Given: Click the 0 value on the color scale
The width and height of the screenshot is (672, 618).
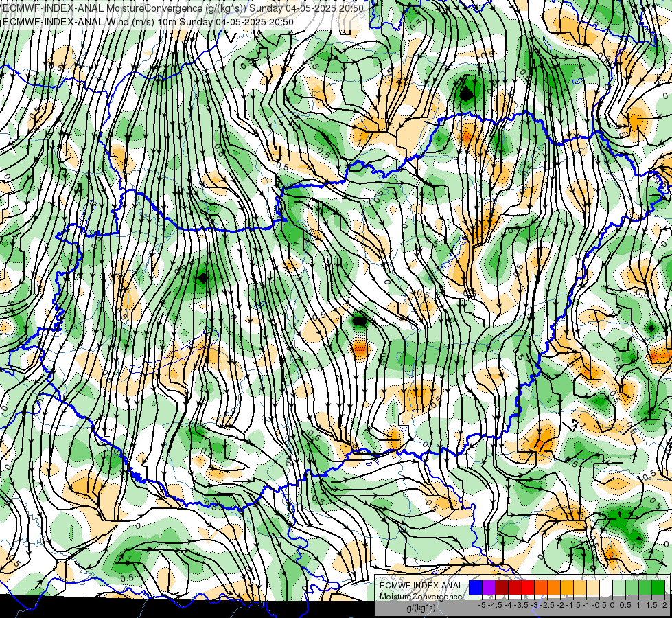Looking at the screenshot, I should click(x=612, y=605).
